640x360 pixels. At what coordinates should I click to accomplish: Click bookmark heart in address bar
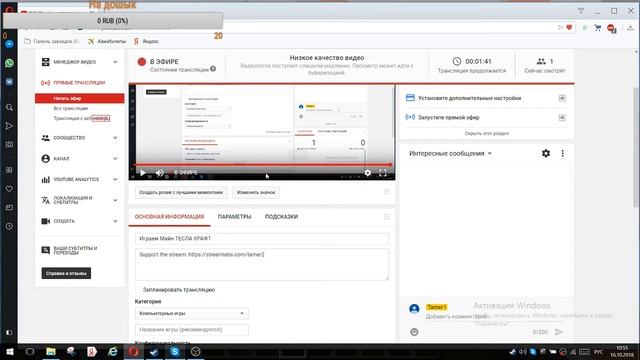click(569, 27)
